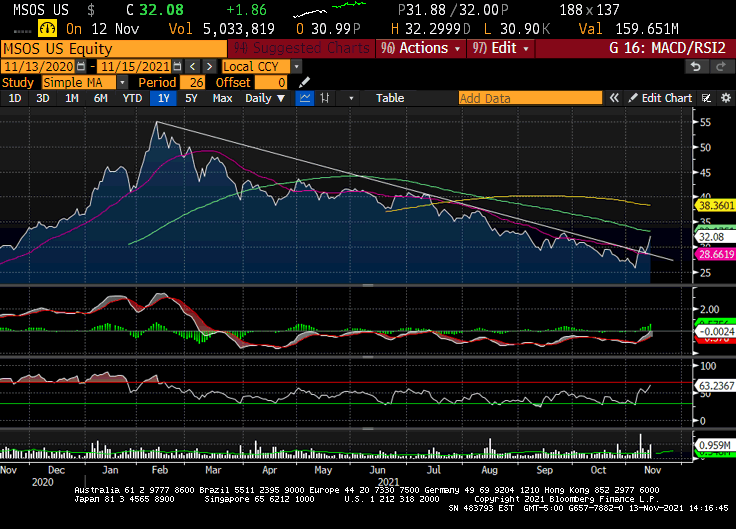The image size is (736, 529).
Task: Open the end date calendar picker
Action: [177, 67]
